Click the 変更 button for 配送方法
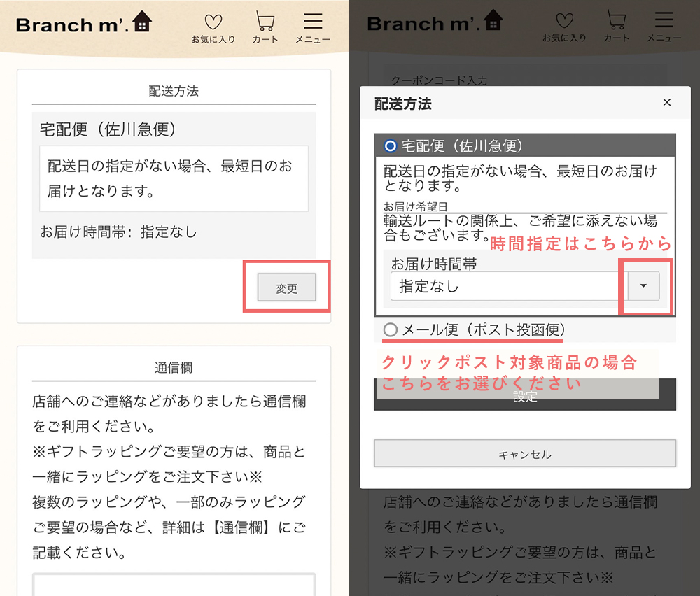This screenshot has width=700, height=596. click(287, 288)
